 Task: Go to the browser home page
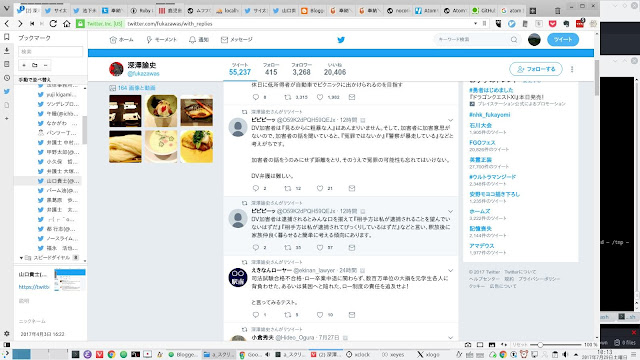[x=67, y=24]
